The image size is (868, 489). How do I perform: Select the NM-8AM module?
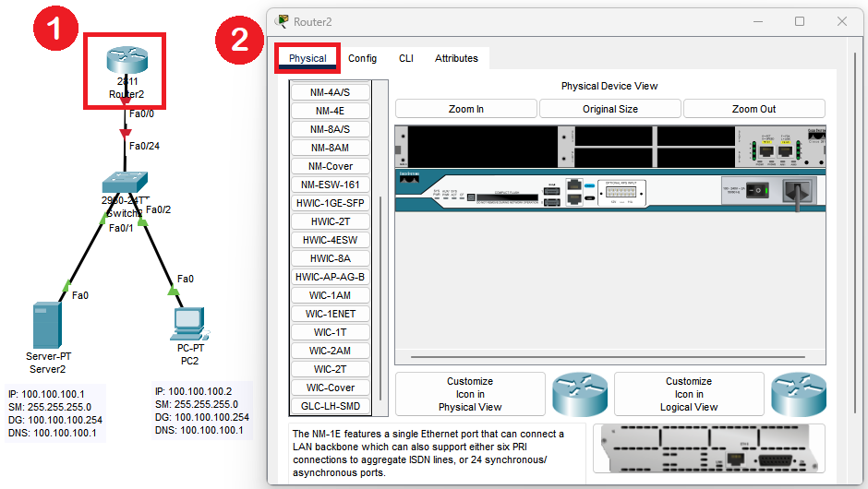coord(331,148)
